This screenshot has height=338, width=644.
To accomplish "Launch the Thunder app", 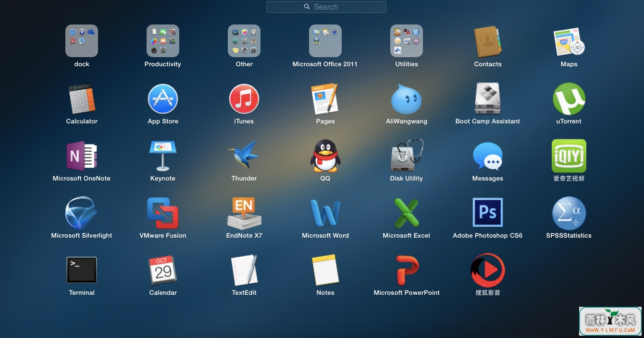I will click(244, 155).
